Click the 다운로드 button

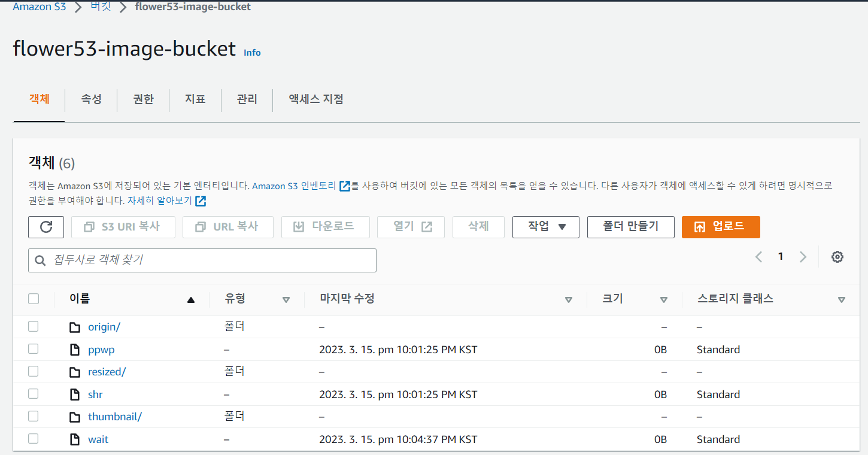[x=326, y=227]
